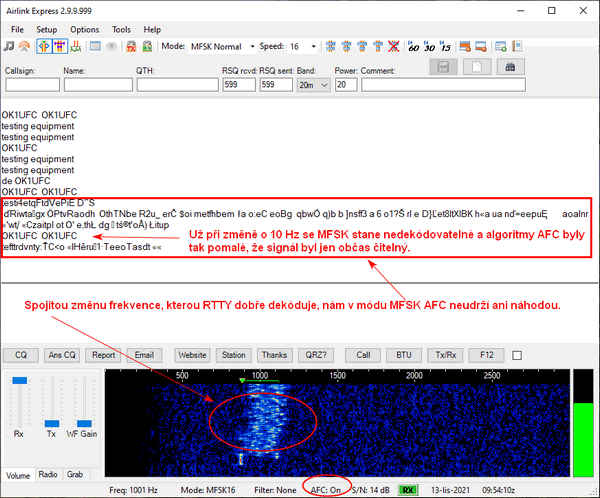Switch to the Radio tab
The width and height of the screenshot is (600, 498).
[47, 474]
